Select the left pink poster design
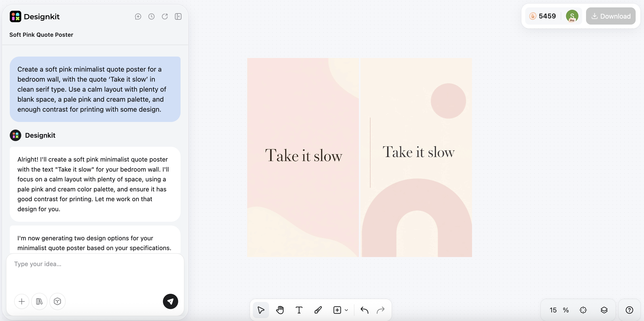This screenshot has width=644, height=321. (303, 157)
